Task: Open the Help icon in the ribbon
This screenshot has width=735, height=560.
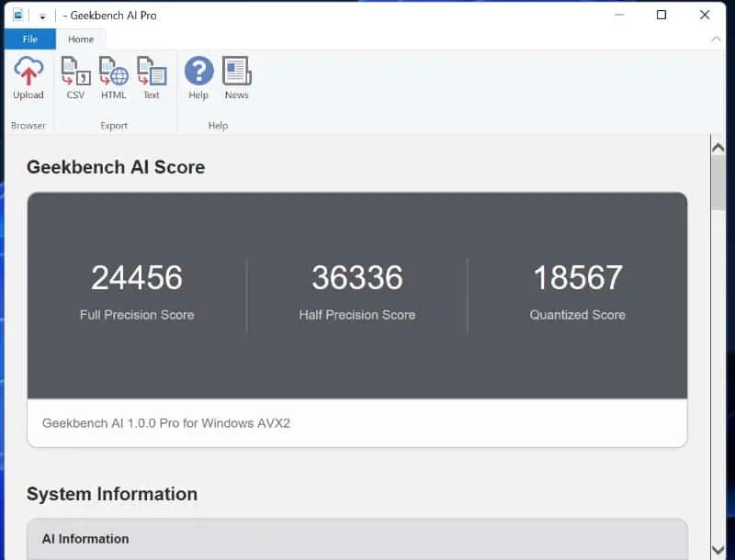Action: [198, 79]
